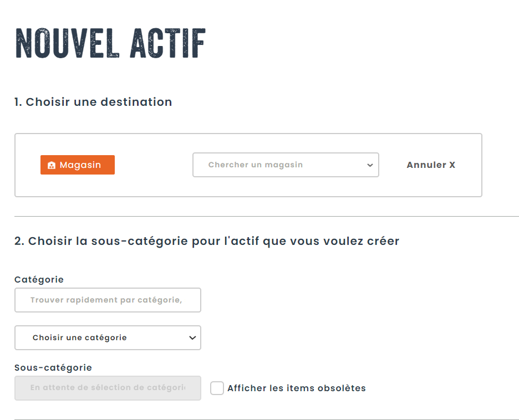Enable the Afficher les items obsolètes checkbox

coord(217,388)
